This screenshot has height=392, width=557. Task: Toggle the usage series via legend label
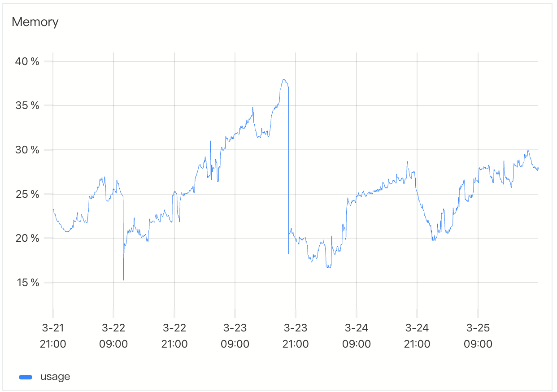(55, 377)
